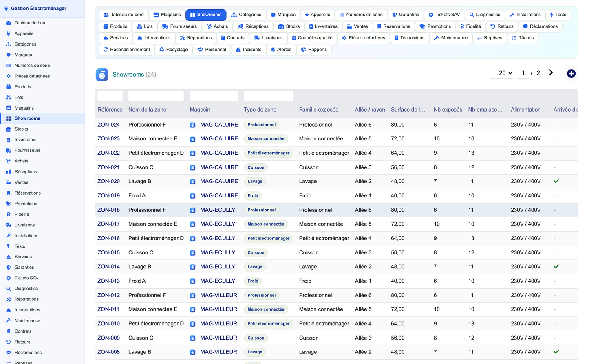This screenshot has height=364, width=589.
Task: Open Pièces détachées gear icon in sidebar
Action: (8, 76)
